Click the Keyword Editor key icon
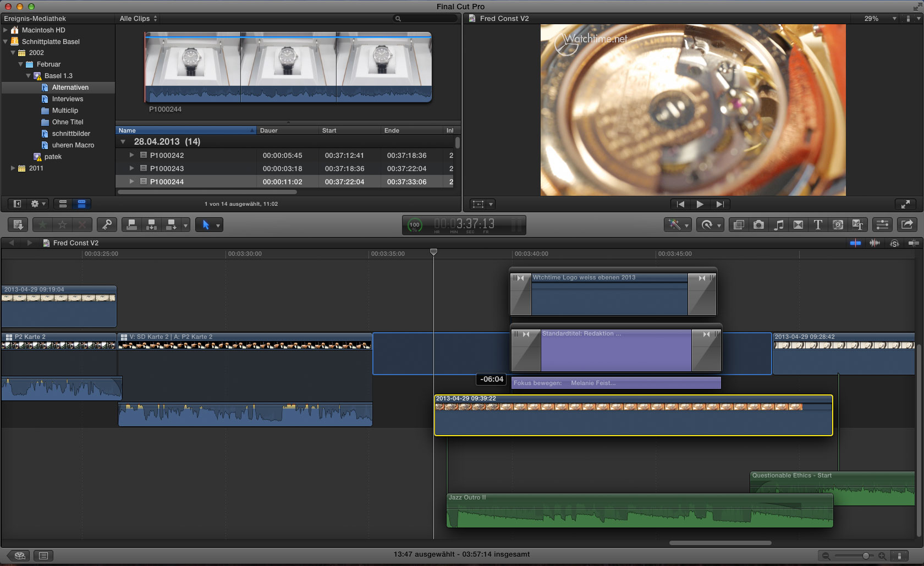Image resolution: width=924 pixels, height=566 pixels. pyautogui.click(x=107, y=224)
